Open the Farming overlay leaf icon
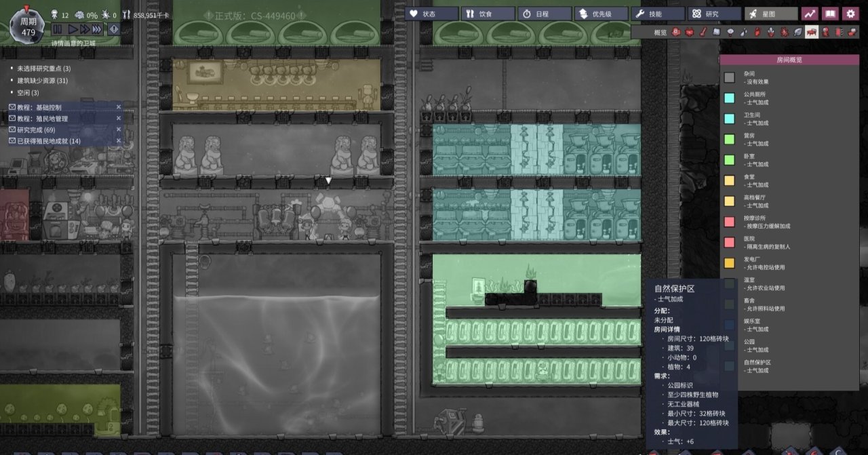The width and height of the screenshot is (868, 455). 798,32
